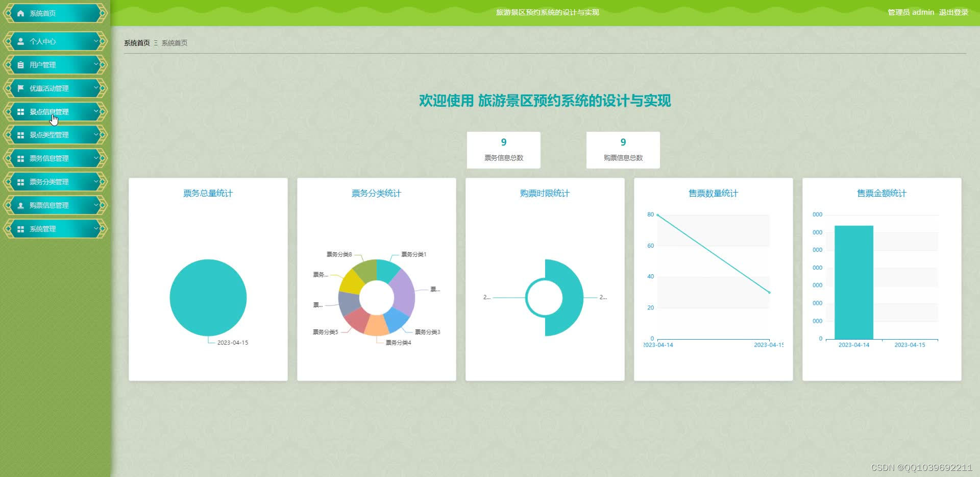
Task: Open the 个人中心 sidebar menu
Action: click(55, 41)
